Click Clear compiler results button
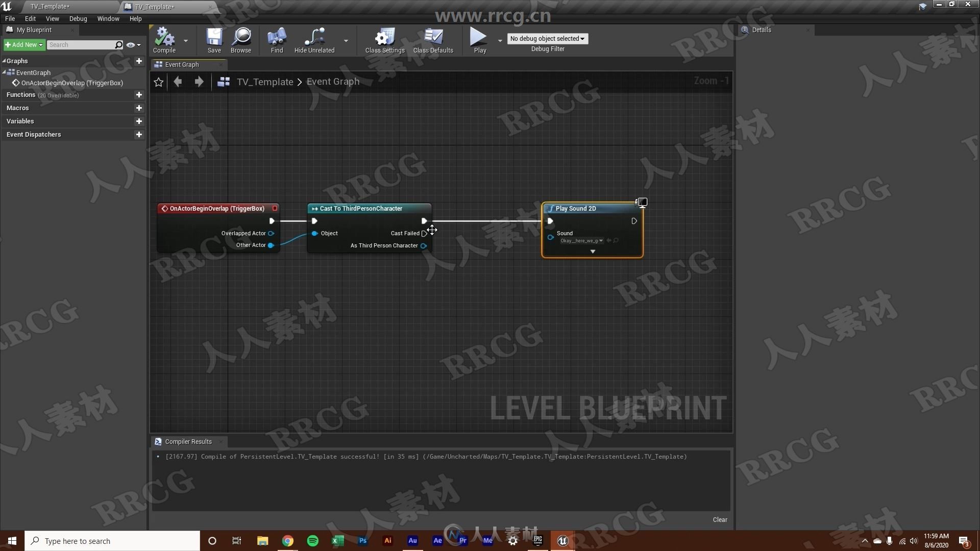Viewport: 980px width, 551px height. tap(720, 519)
